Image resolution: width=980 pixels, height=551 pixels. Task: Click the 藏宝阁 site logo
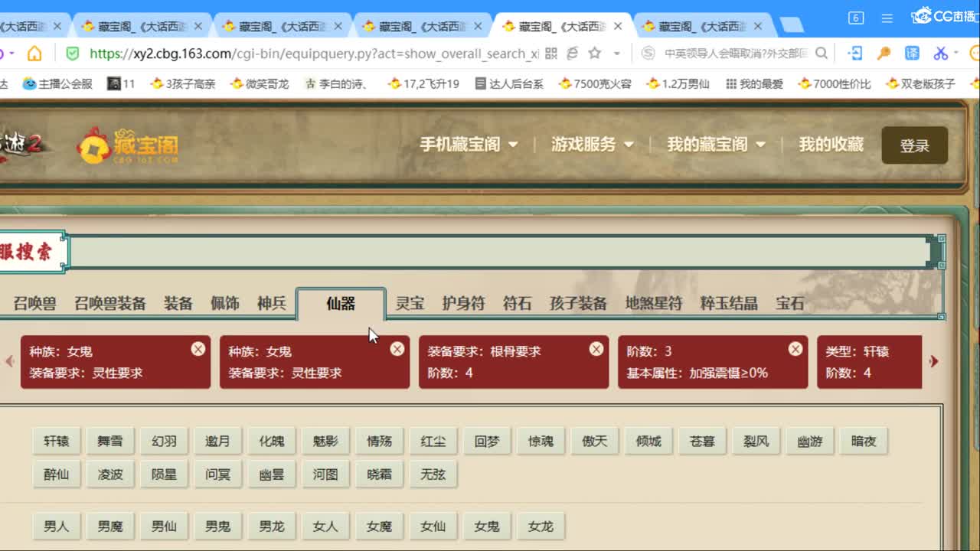[x=128, y=145]
